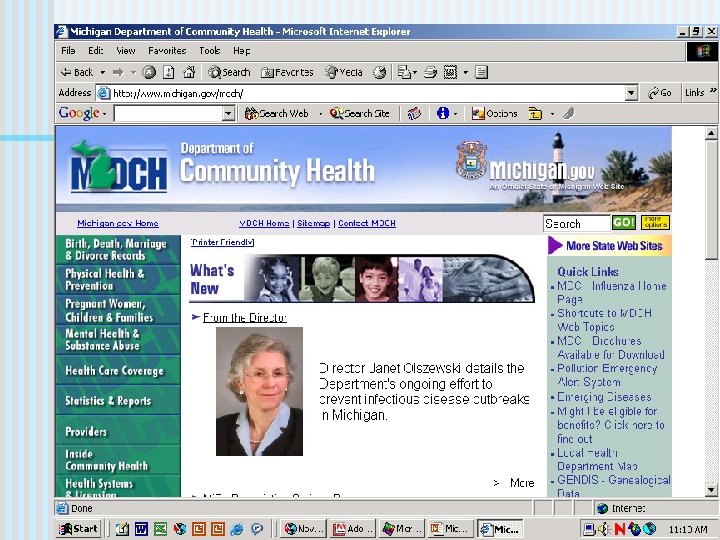Open the Michigan.gov Home link

click(x=118, y=223)
